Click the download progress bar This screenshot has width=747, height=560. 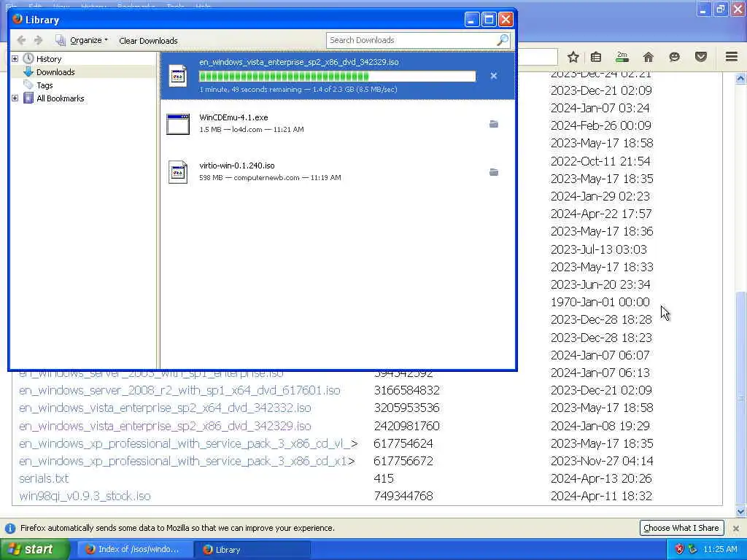pos(337,76)
